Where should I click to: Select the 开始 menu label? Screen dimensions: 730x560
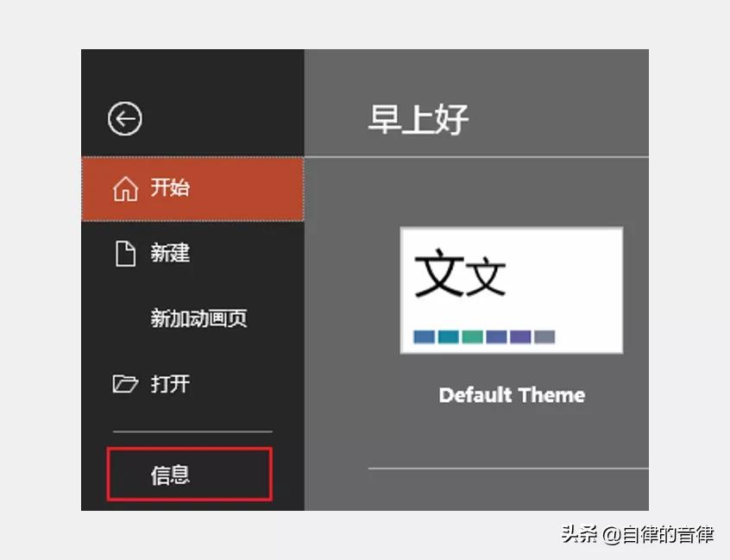coord(170,187)
